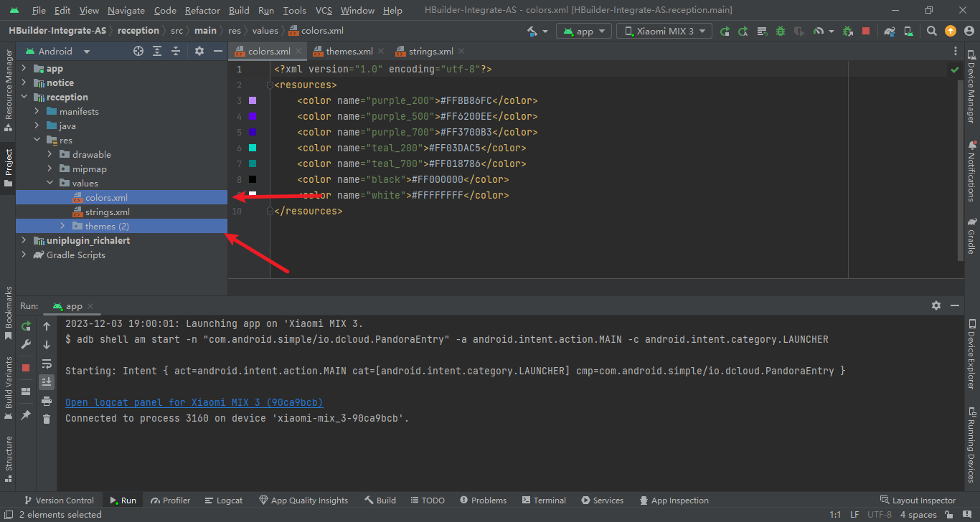Click the teal_200 color swatch in gutter
The image size is (980, 522).
point(253,148)
